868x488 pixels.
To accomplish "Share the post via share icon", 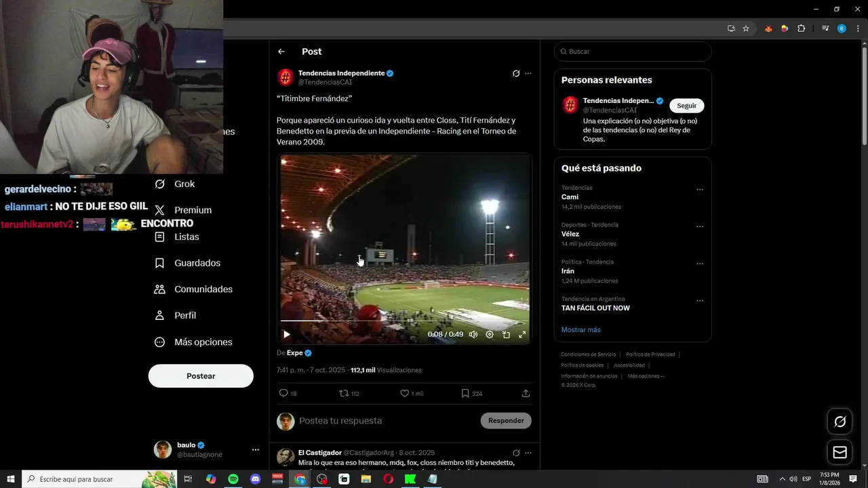I will click(x=526, y=393).
